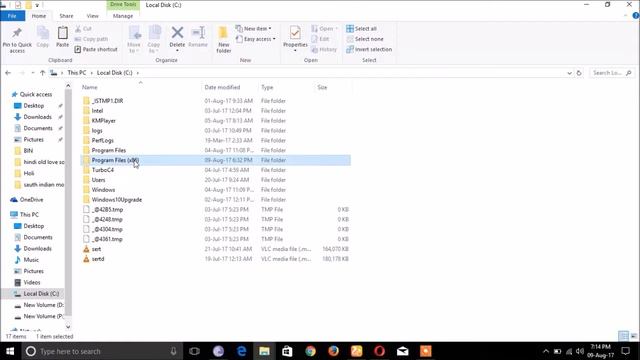This screenshot has height=360, width=640.
Task: Open the File menu tab
Action: click(12, 16)
